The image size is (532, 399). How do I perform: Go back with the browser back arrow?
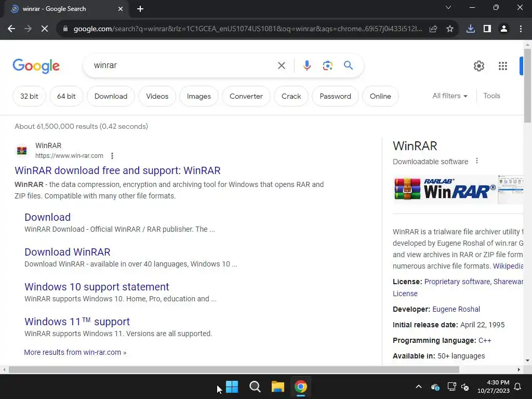[x=11, y=29]
